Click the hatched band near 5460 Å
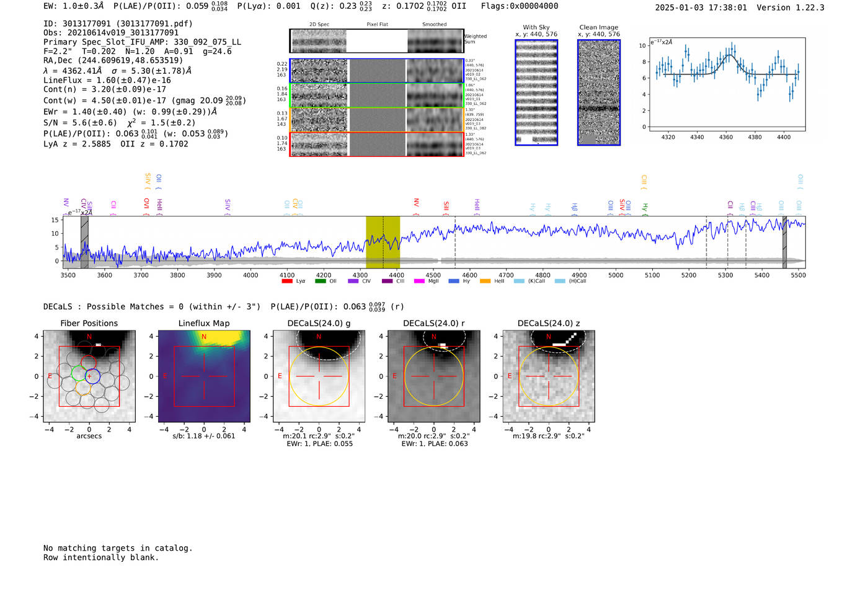This screenshot has width=868, height=591. click(784, 242)
